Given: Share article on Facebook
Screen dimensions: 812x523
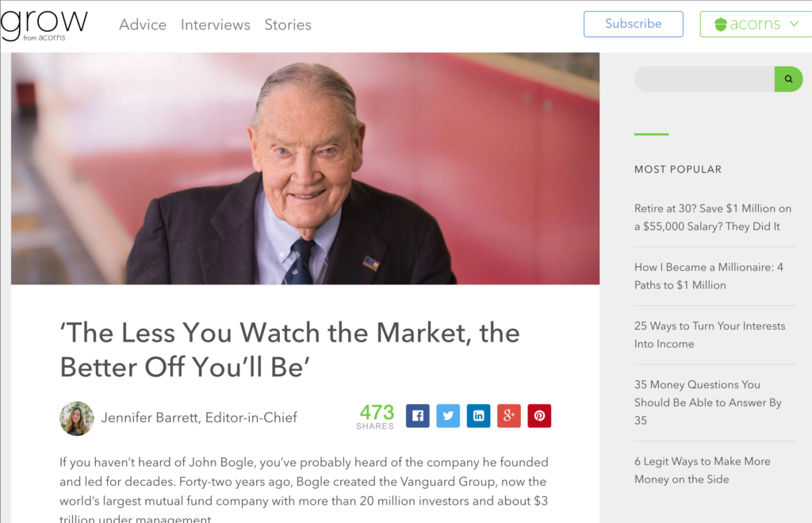Looking at the screenshot, I should pyautogui.click(x=417, y=416).
